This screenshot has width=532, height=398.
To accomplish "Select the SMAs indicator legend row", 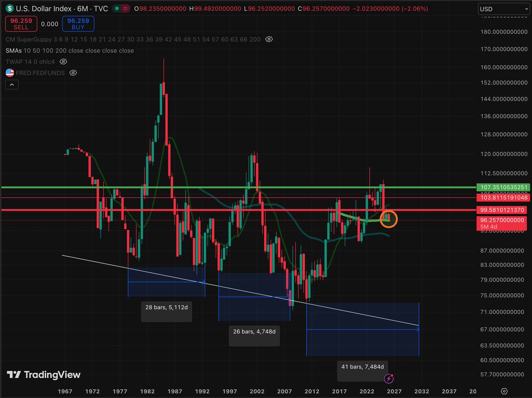I will (x=70, y=51).
